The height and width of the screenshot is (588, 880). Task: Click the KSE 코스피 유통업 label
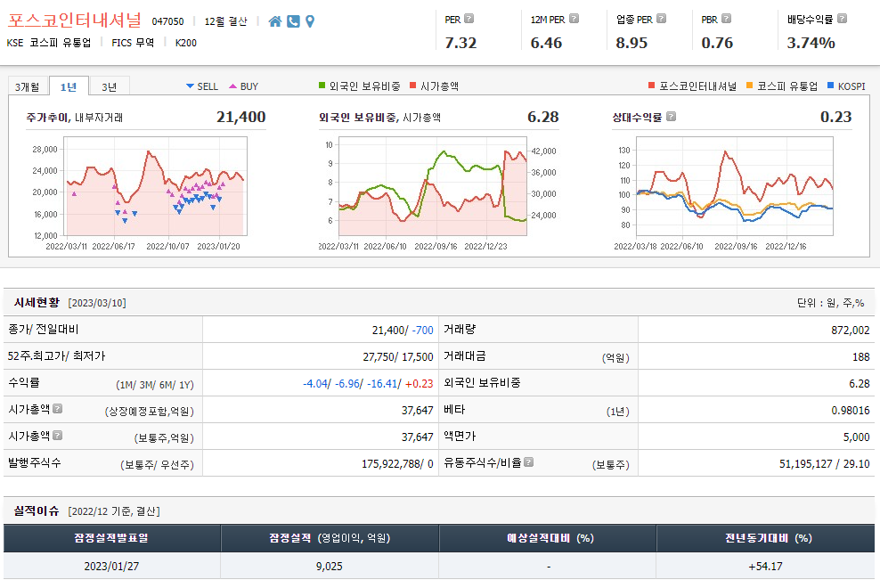[49, 43]
